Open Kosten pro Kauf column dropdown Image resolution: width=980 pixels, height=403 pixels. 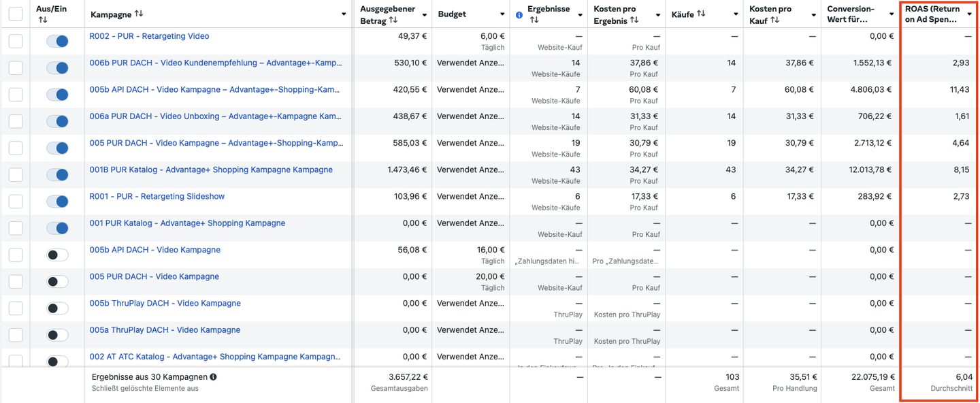tap(814, 14)
